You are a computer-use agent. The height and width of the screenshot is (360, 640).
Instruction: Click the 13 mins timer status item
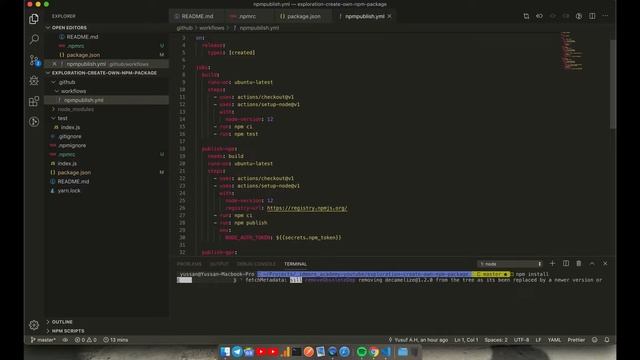116,340
